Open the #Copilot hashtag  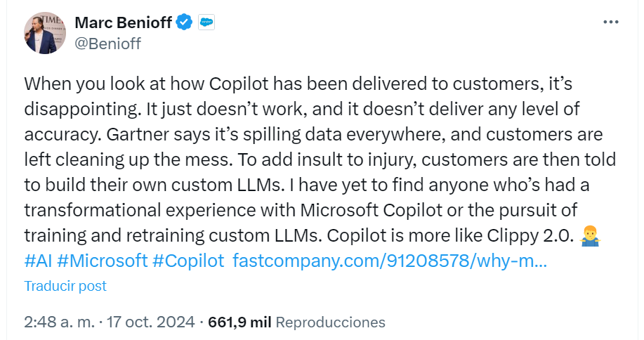pyautogui.click(x=188, y=260)
